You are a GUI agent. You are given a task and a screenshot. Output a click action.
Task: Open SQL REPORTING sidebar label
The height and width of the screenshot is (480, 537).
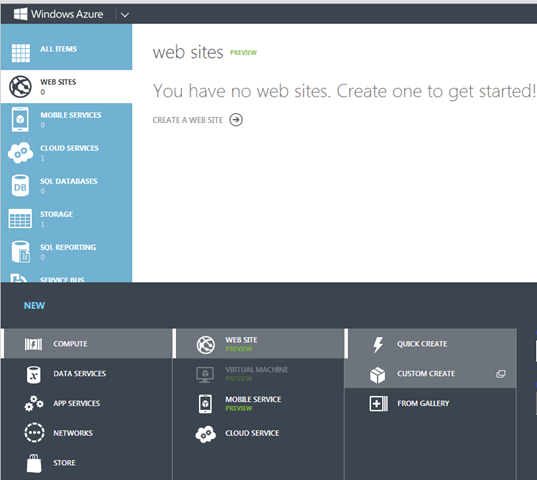coord(68,247)
